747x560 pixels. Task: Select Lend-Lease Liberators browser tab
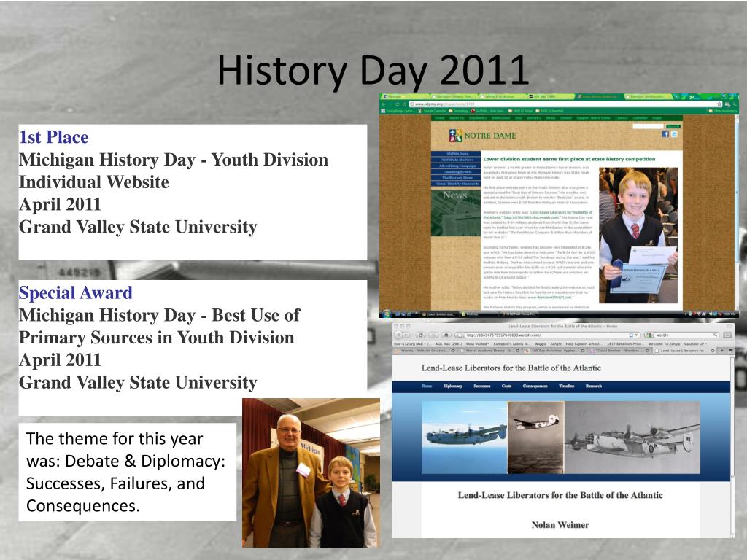tap(685, 351)
